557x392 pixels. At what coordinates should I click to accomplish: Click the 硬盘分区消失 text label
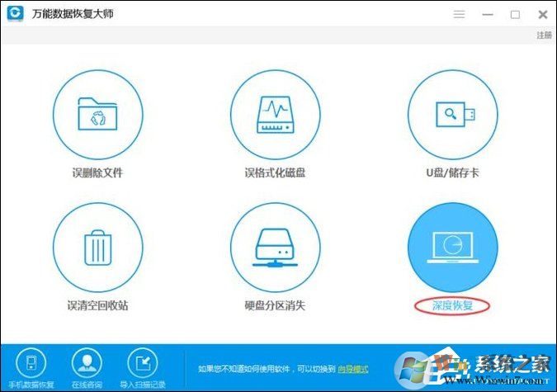276,305
